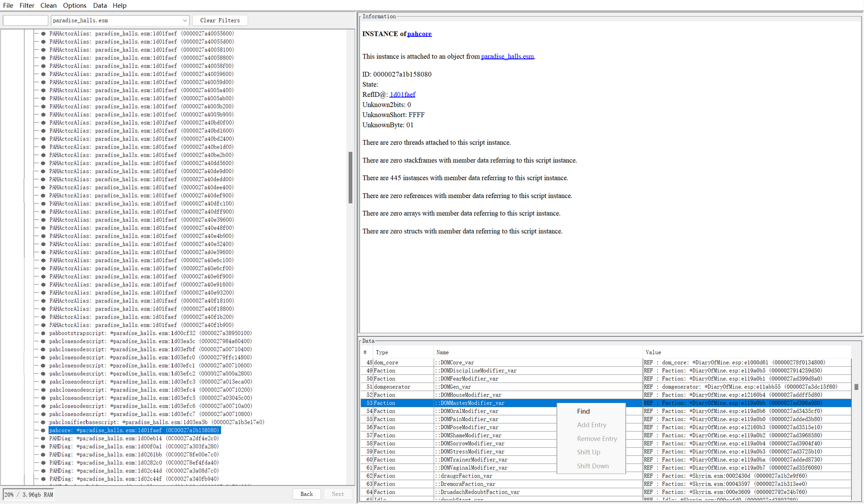Select row 52 ::DOMHouseModifier_var
This screenshot has width=864, height=504.
tap(606, 395)
